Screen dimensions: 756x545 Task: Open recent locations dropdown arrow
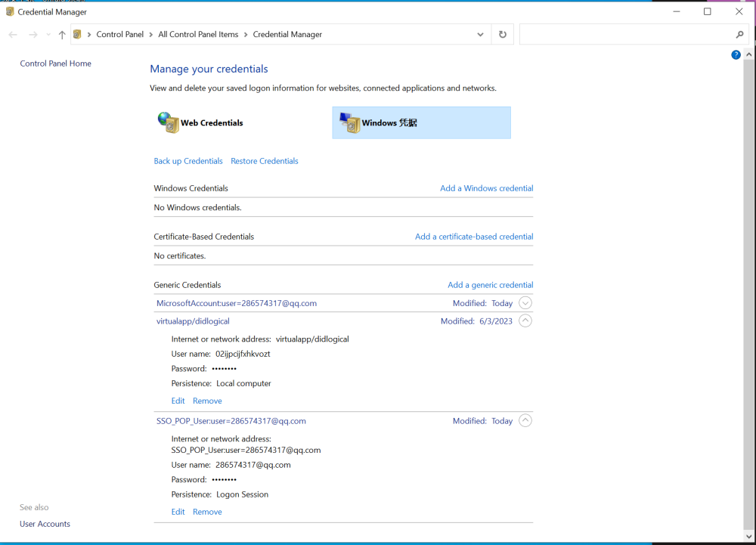48,35
